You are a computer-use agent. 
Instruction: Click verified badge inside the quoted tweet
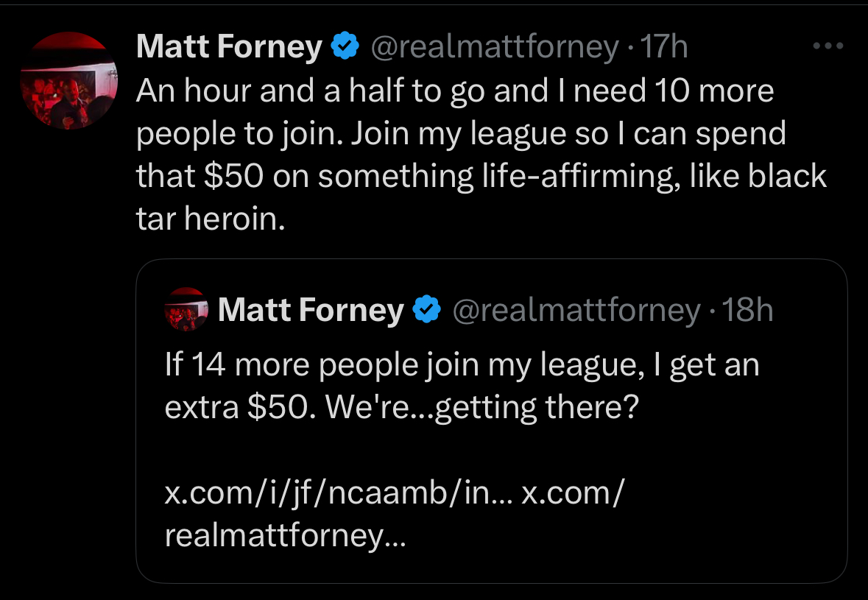[426, 310]
